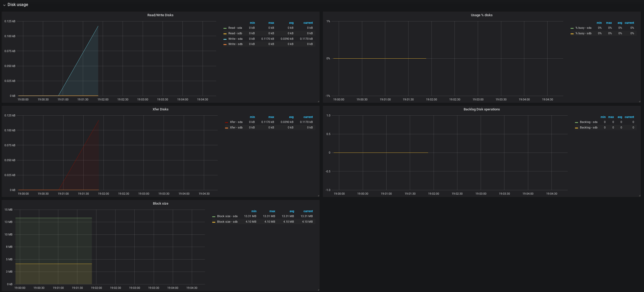The height and width of the screenshot is (292, 644).
Task: Collapse the Disk usage row chevron
Action: click(4, 5)
